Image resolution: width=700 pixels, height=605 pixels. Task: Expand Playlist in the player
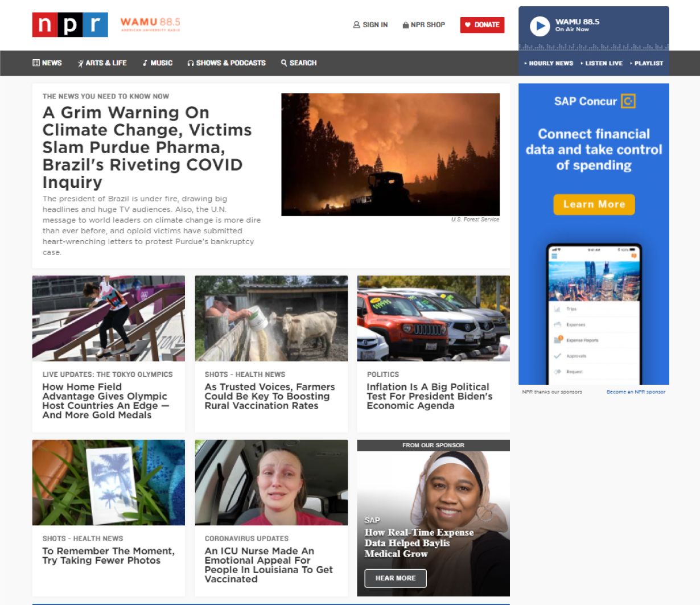[x=647, y=64]
